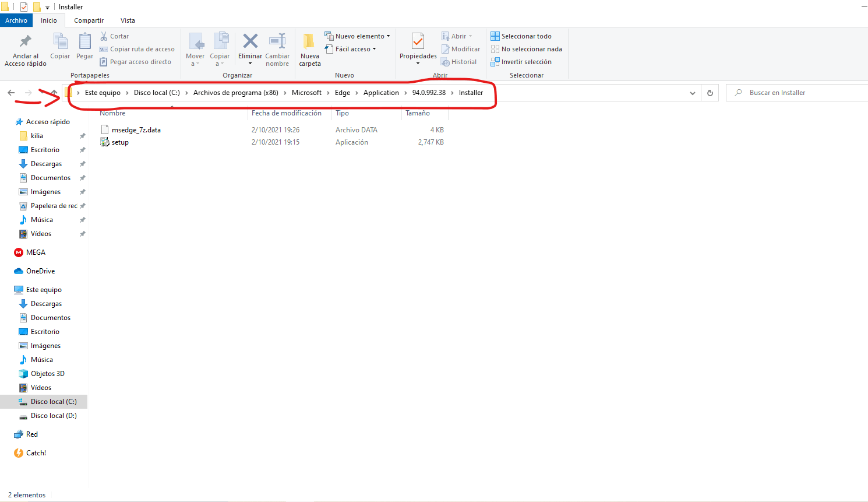Click 94.0.992.38 breadcrumb segment
Viewport: 868px width, 502px height.
tap(429, 93)
